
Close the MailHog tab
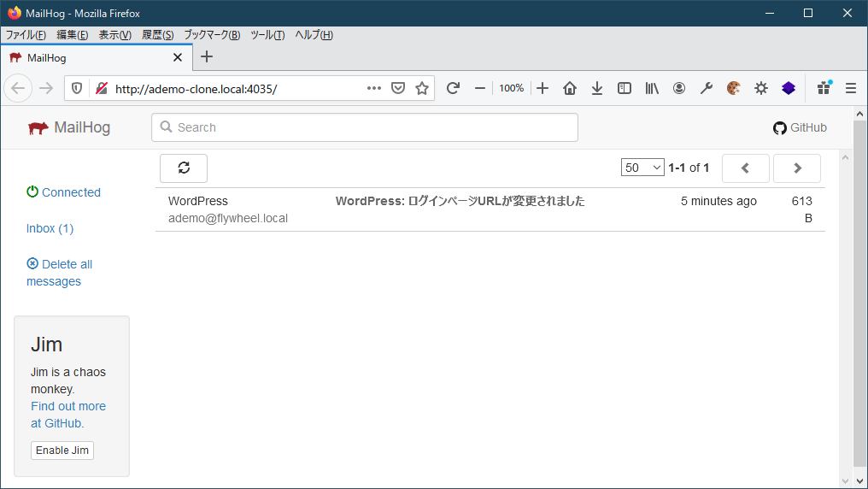pos(178,57)
